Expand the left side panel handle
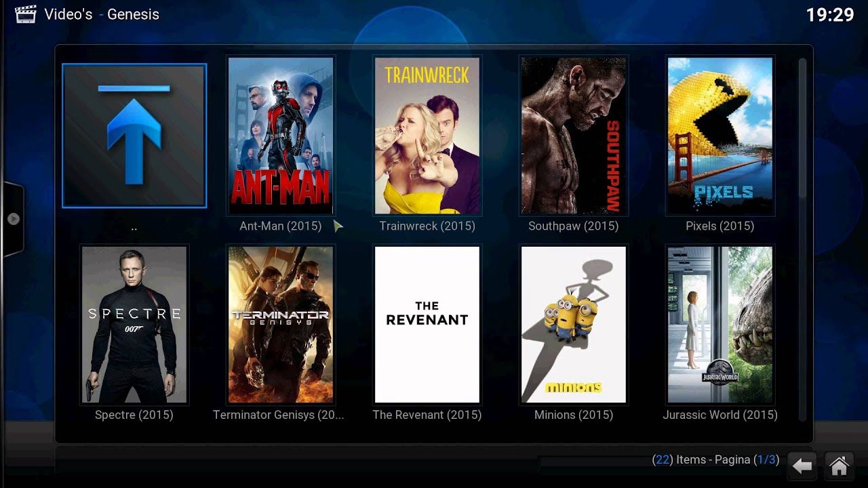 (13, 219)
